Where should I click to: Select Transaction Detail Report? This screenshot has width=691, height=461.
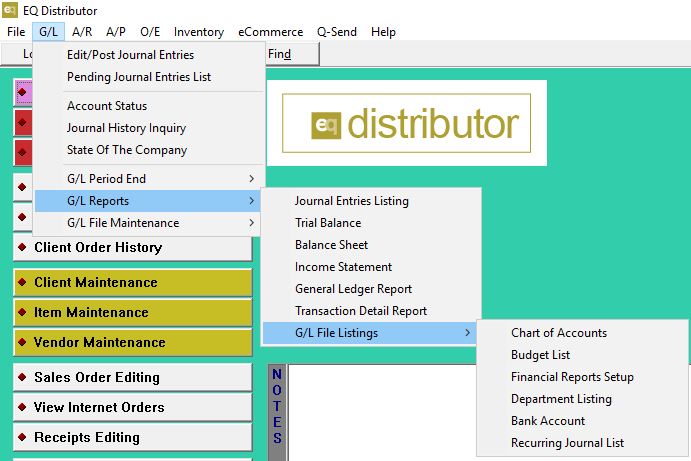[371, 311]
